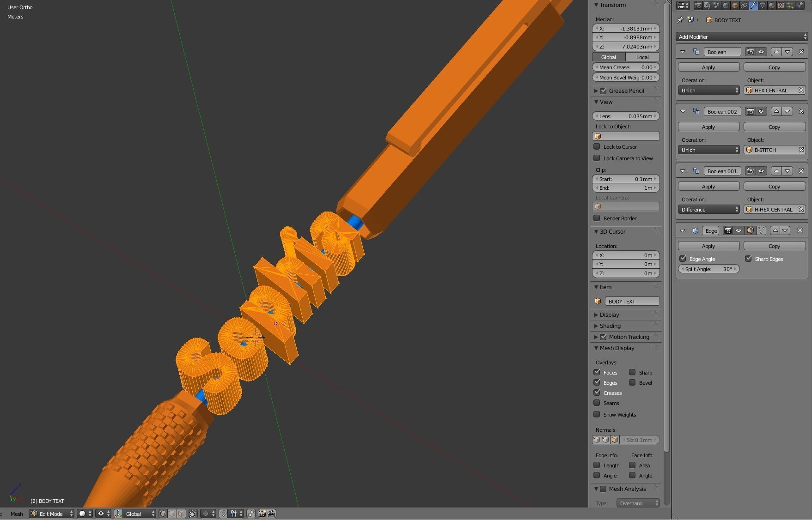Open the Modifiers wrench tab
The image size is (812, 520).
tap(753, 6)
